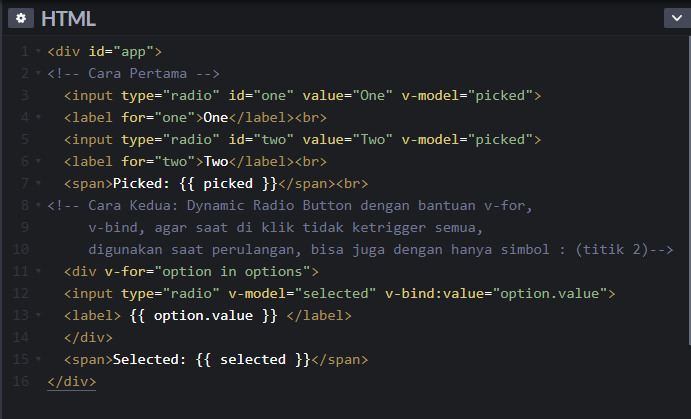Click the id="app" attribute text

pos(121,52)
